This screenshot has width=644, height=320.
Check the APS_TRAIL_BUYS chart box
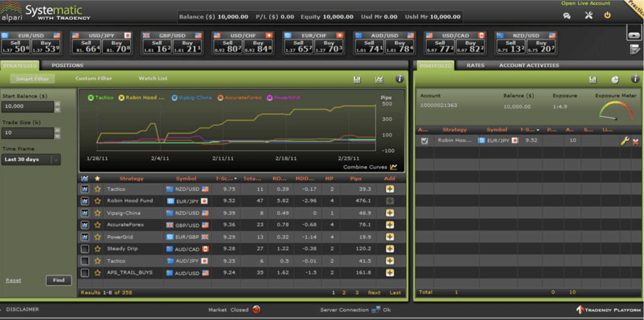tap(85, 273)
